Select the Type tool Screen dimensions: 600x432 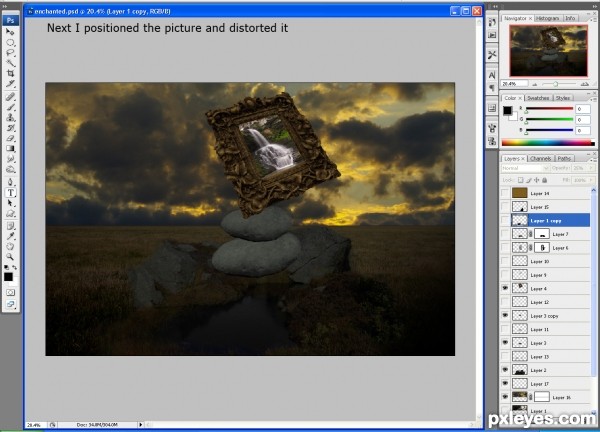tap(10, 192)
